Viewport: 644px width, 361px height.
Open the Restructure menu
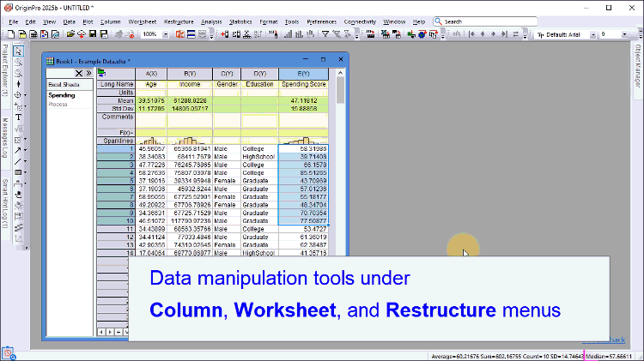click(x=178, y=21)
